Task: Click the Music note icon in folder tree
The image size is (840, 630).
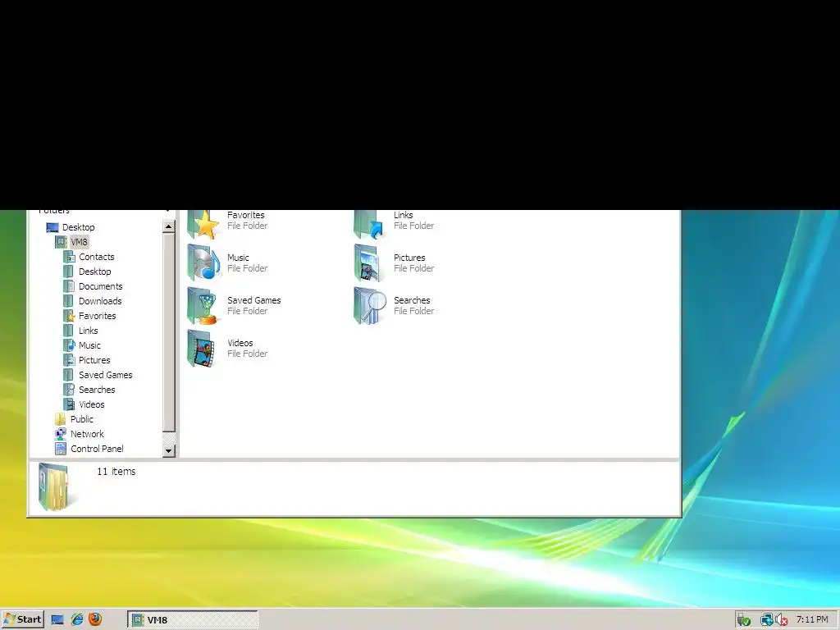Action: [69, 345]
